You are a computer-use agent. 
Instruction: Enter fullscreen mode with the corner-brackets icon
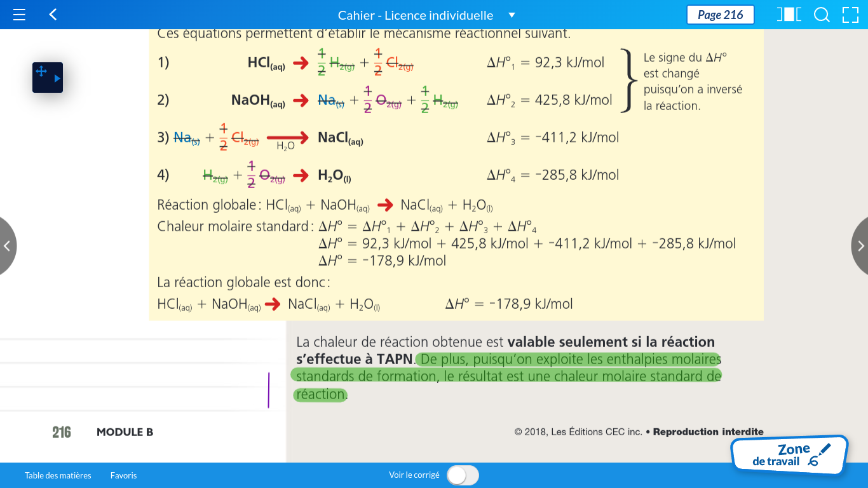point(850,15)
